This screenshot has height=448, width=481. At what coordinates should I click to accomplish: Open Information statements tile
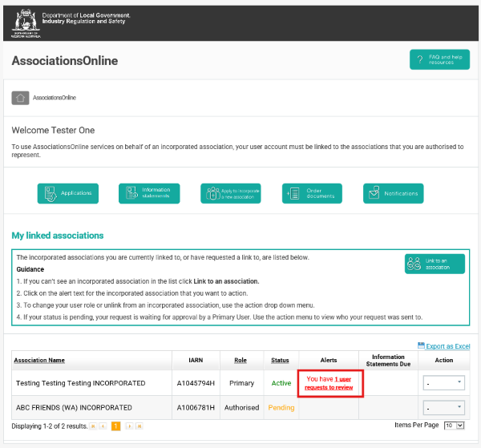[149, 193]
